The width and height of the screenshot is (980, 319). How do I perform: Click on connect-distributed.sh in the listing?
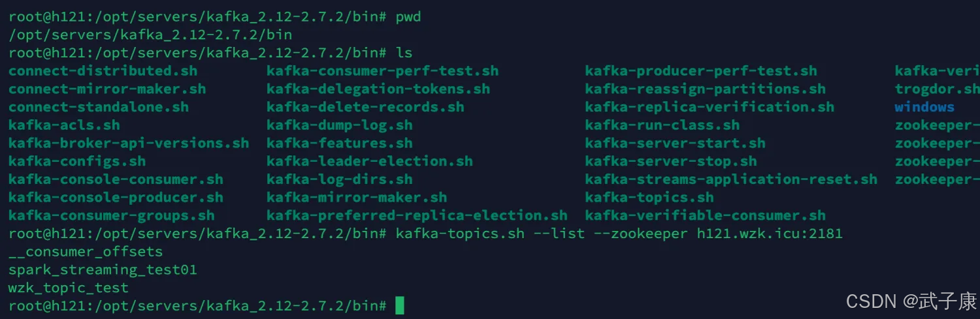click(x=103, y=71)
